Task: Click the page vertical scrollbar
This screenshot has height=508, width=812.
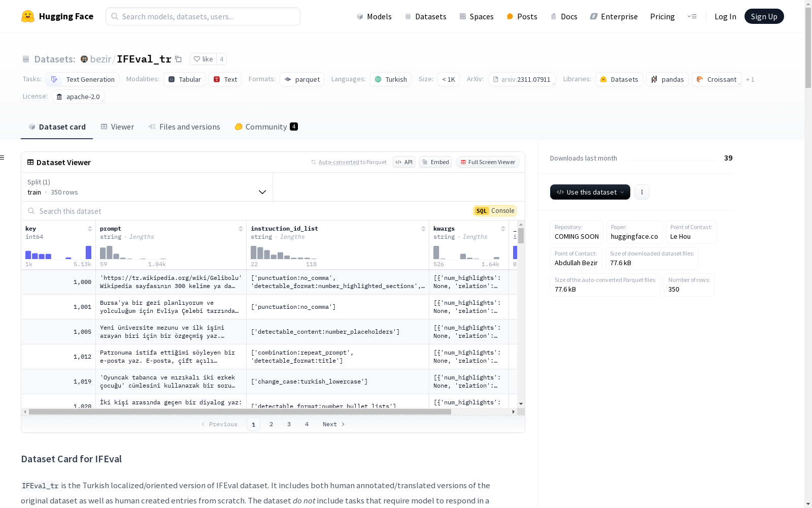Action: coord(808,47)
